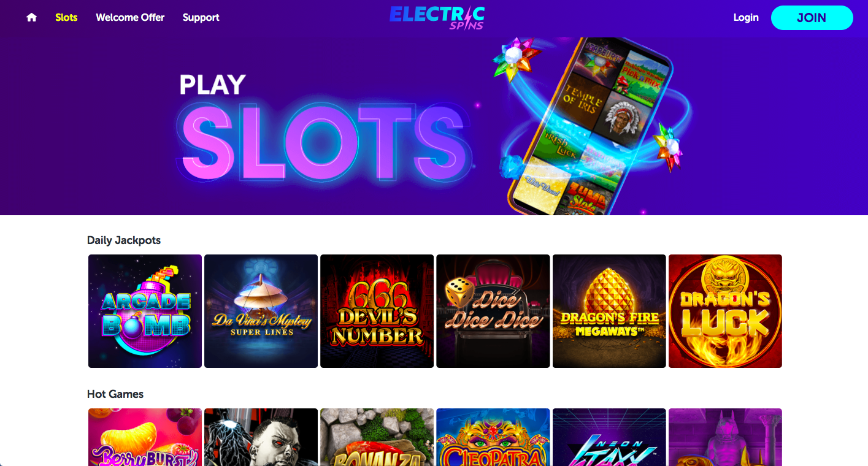Open the Welcome Offer page
The height and width of the screenshot is (466, 868).
tap(130, 18)
